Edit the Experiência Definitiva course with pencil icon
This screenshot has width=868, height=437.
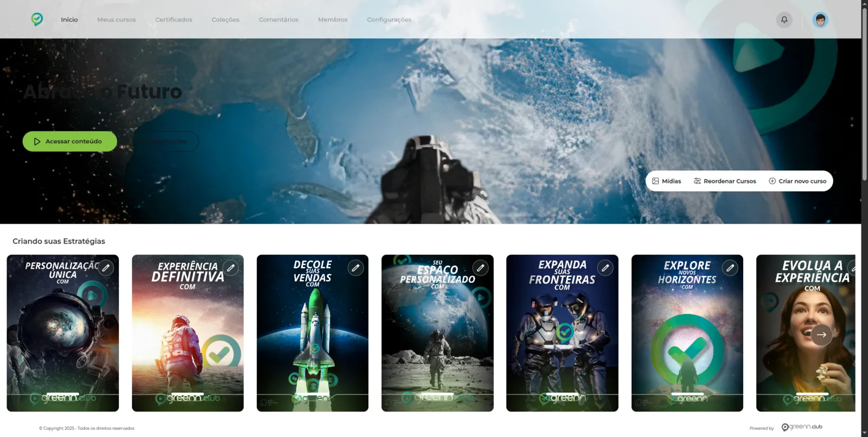[231, 268]
